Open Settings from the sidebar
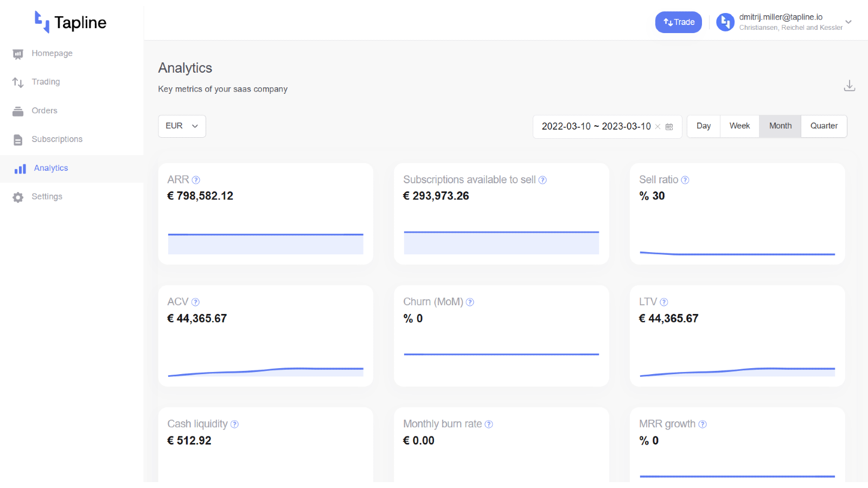This screenshot has height=488, width=868. click(47, 197)
